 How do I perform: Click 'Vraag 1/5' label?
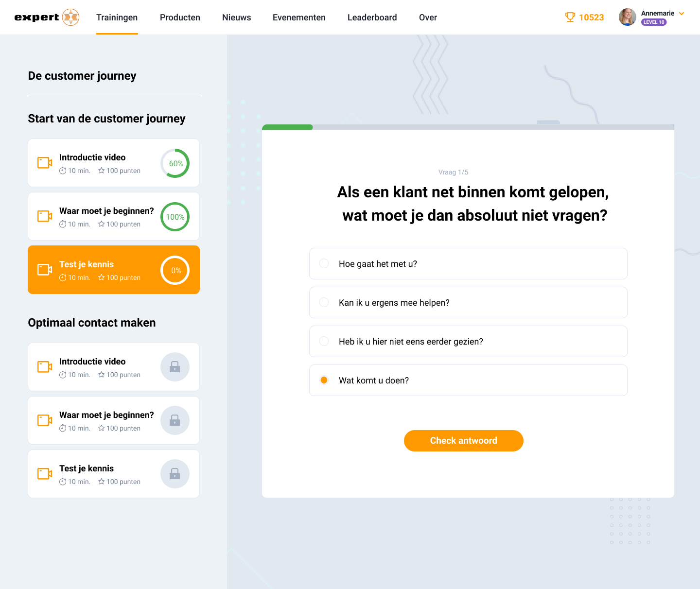point(454,172)
